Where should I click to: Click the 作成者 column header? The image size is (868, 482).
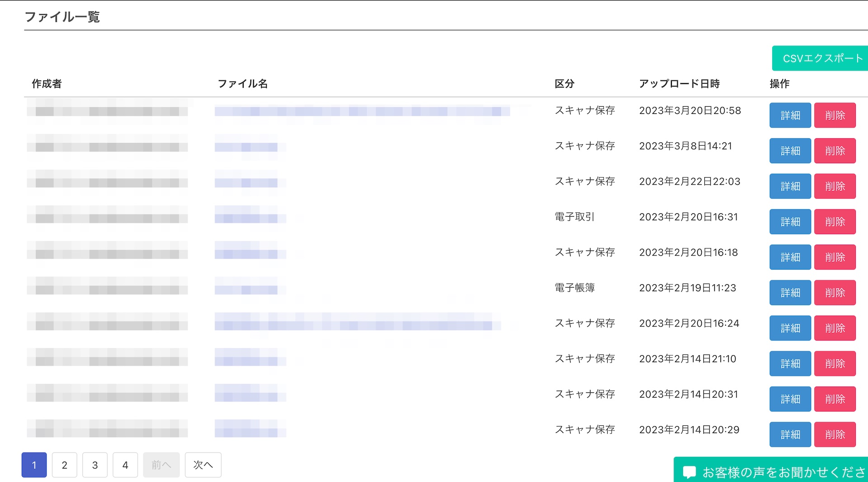pos(47,84)
